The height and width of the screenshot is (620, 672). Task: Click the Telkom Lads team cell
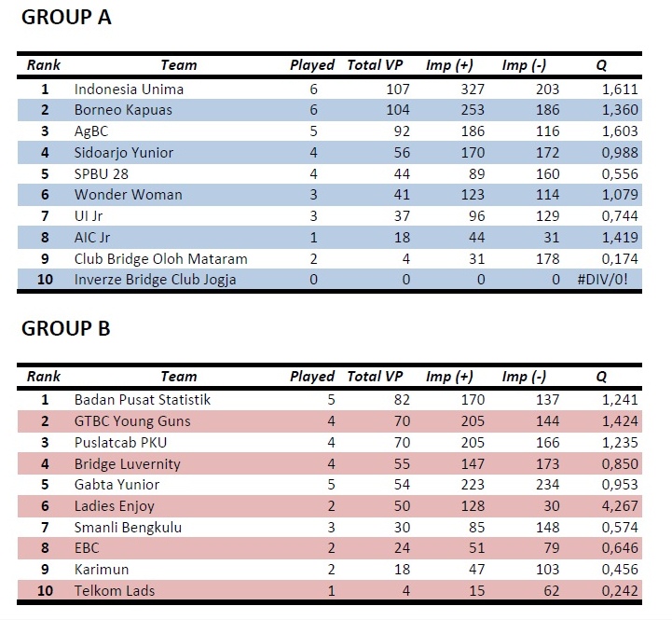click(116, 590)
